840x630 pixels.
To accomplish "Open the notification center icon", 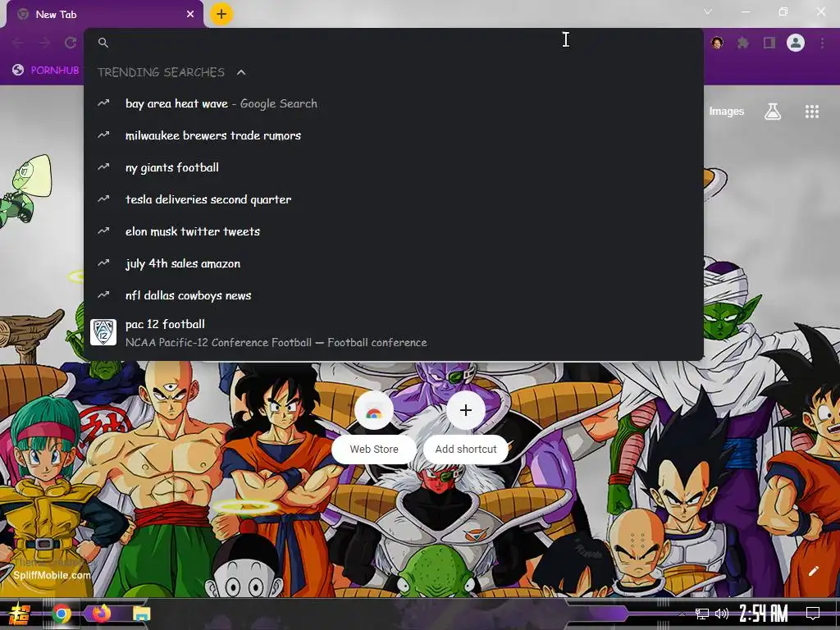I will coord(813,614).
